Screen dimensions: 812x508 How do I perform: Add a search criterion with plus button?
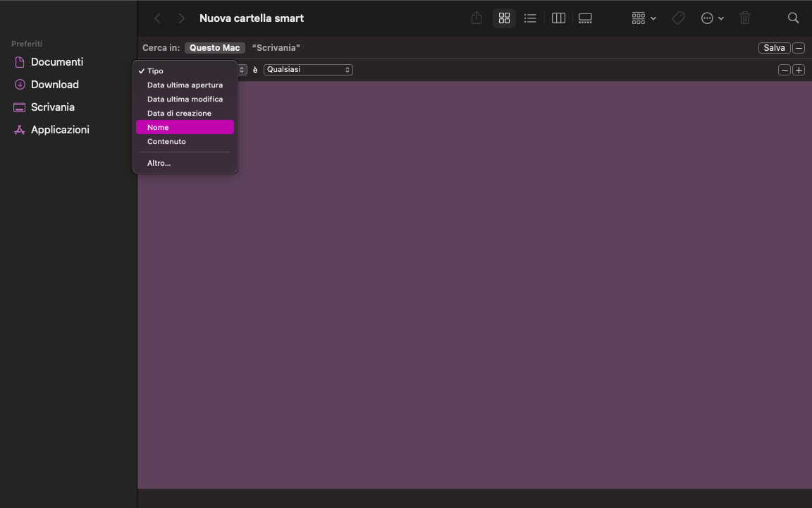coord(798,70)
